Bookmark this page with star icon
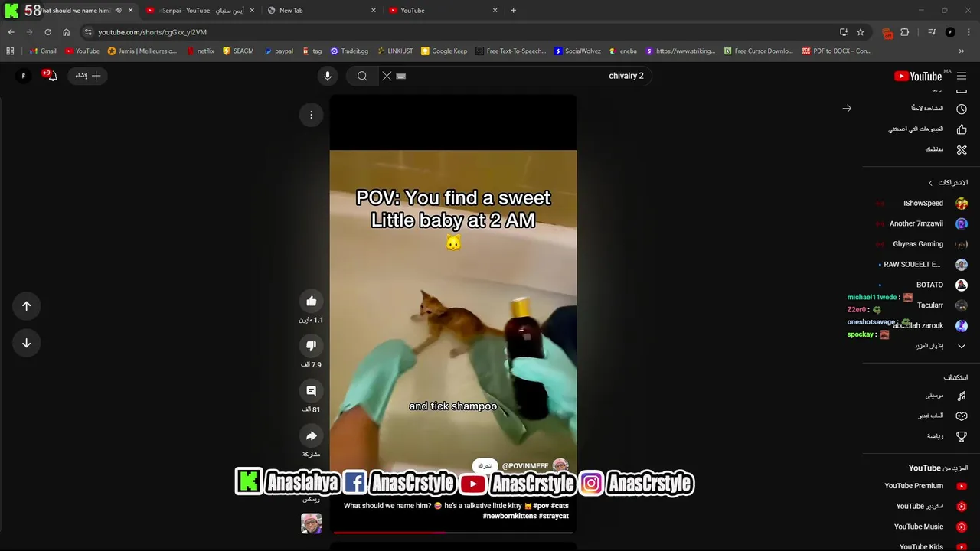980x551 pixels. point(861,32)
